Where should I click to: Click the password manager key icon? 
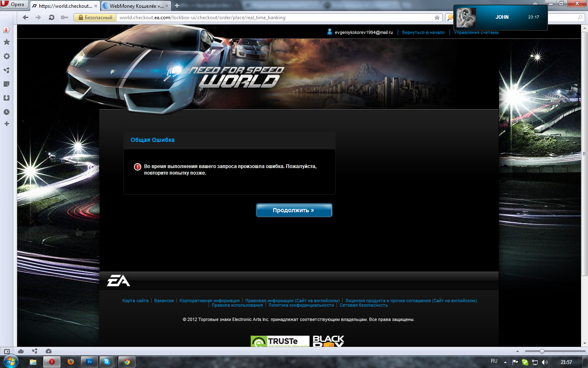pyautogui.click(x=65, y=18)
